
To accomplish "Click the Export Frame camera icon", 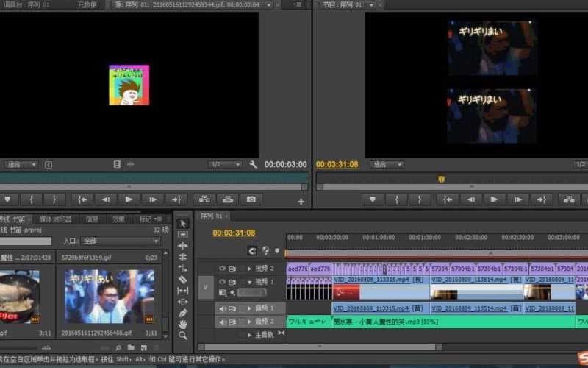I will [251, 199].
